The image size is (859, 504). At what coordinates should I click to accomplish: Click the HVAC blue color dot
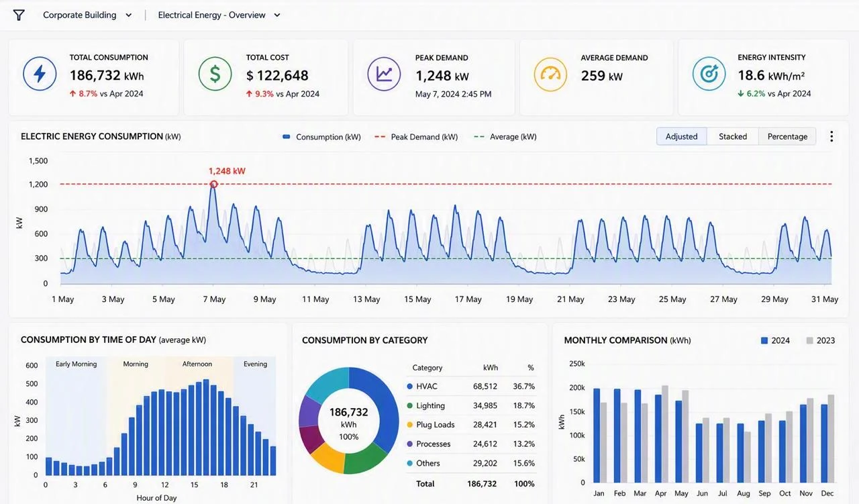(x=409, y=387)
